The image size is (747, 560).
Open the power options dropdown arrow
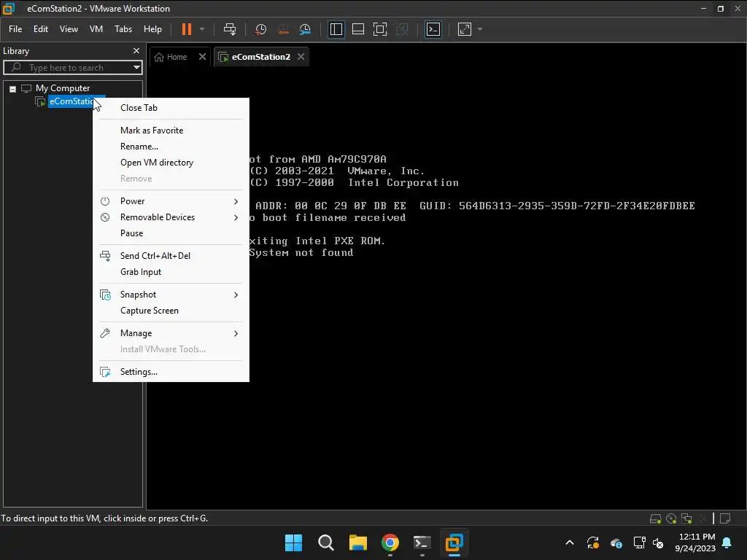[x=202, y=29]
